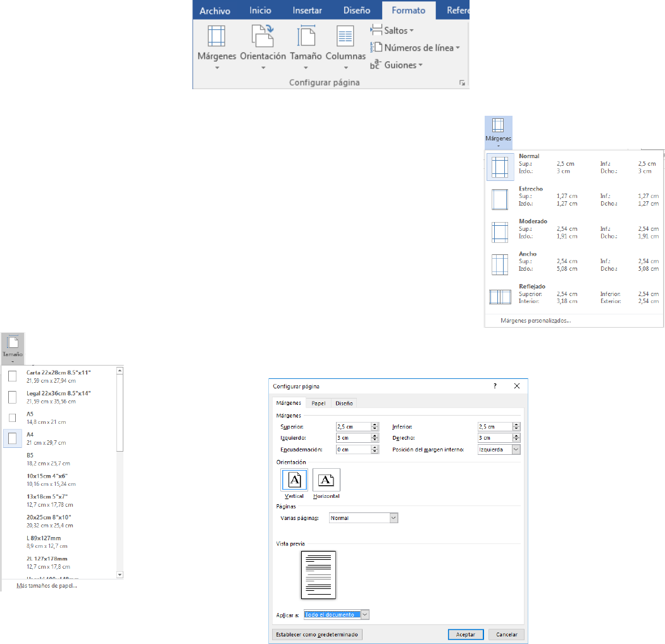
Task: Choose the Carta 22x28cm paper size icon
Action: (13, 376)
